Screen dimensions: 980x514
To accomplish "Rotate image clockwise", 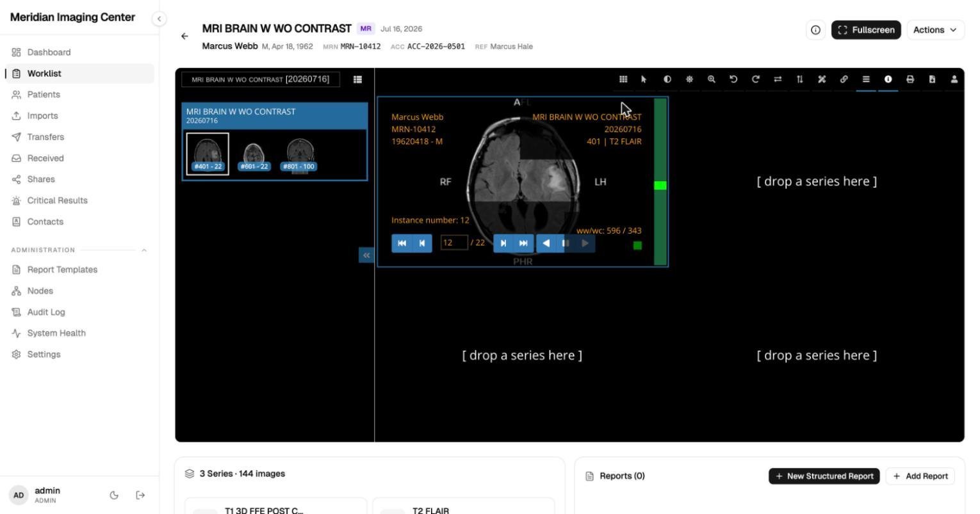I will pos(756,79).
